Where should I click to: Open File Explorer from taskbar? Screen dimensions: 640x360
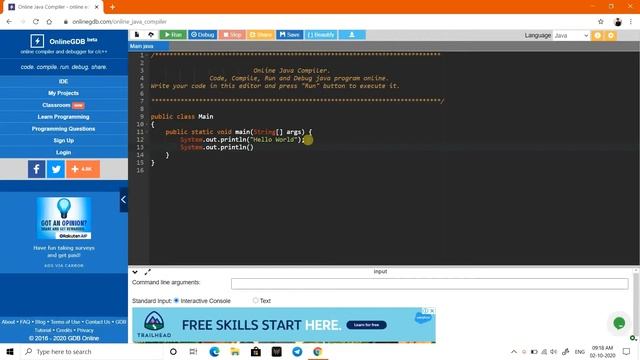click(x=235, y=351)
